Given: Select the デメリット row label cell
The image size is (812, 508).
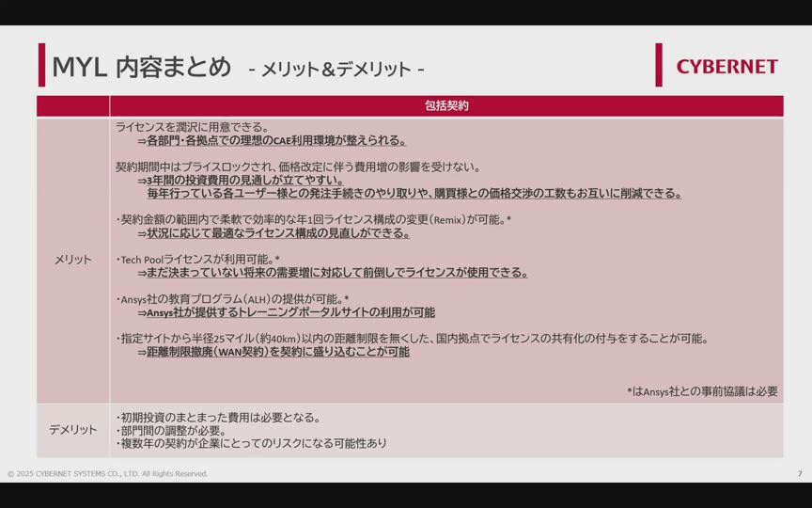Looking at the screenshot, I should pos(73,430).
